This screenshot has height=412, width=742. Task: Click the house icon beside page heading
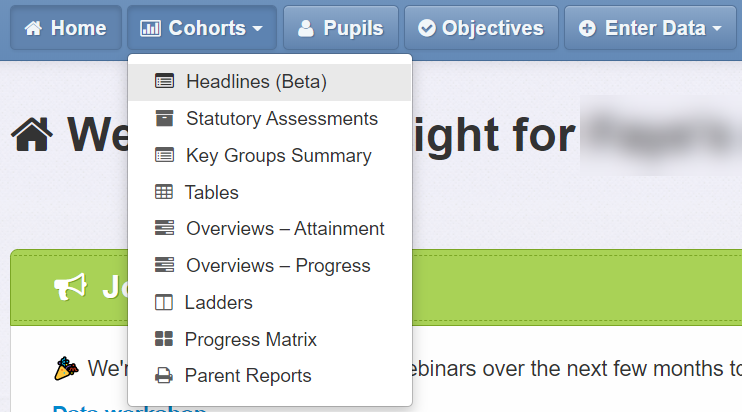32,135
